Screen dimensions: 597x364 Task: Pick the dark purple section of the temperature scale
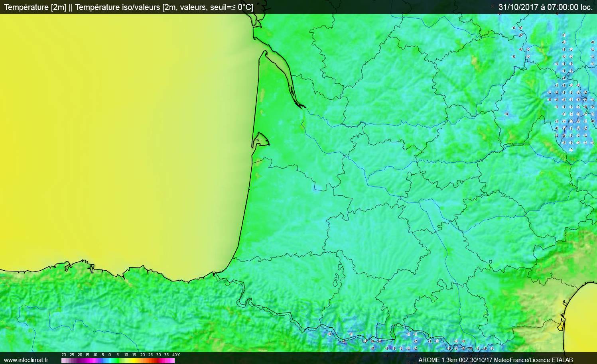pos(80,360)
